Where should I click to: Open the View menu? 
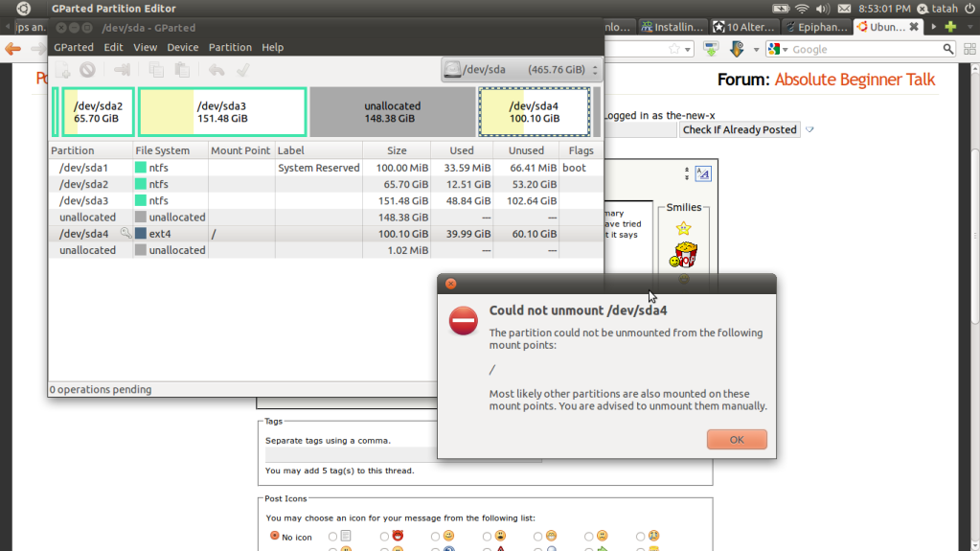(x=145, y=47)
